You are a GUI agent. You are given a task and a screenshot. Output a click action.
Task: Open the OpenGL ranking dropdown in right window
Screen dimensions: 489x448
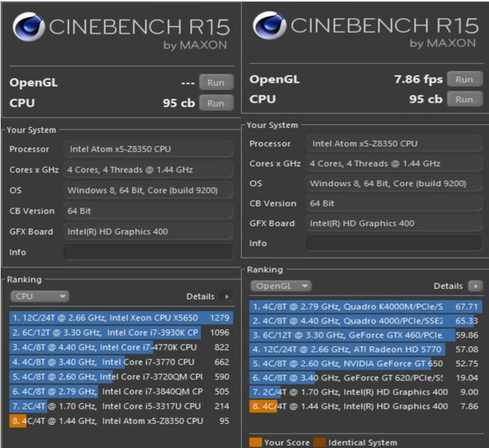281,285
